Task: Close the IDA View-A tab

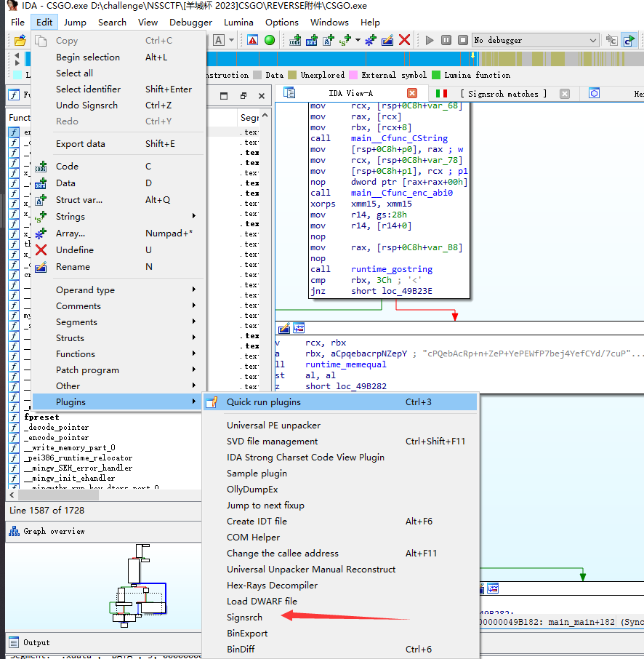Action: click(x=412, y=93)
